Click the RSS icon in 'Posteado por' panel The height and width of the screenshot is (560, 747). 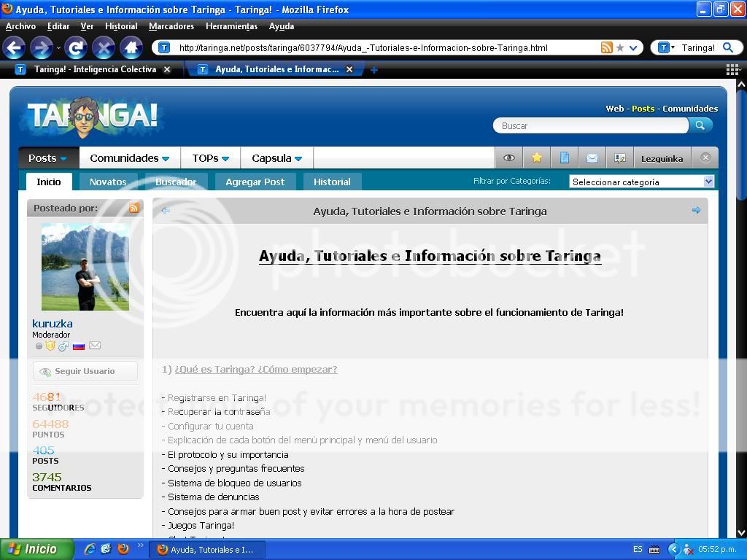(x=134, y=208)
